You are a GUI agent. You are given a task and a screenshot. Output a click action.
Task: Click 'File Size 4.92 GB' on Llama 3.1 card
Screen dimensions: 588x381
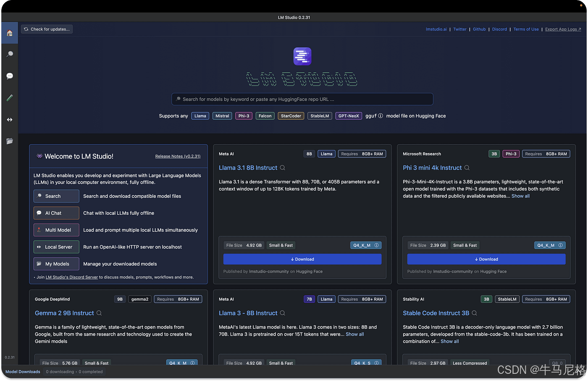[x=244, y=245]
